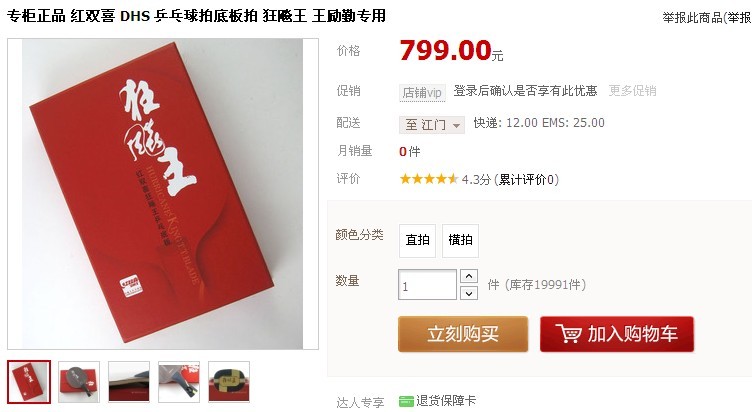Click the quantity input field
The width and height of the screenshot is (752, 412).
427,284
